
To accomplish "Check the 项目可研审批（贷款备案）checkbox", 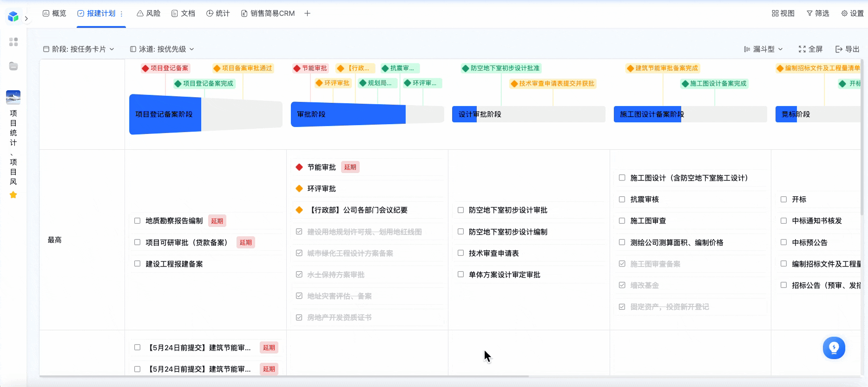I will click(138, 242).
